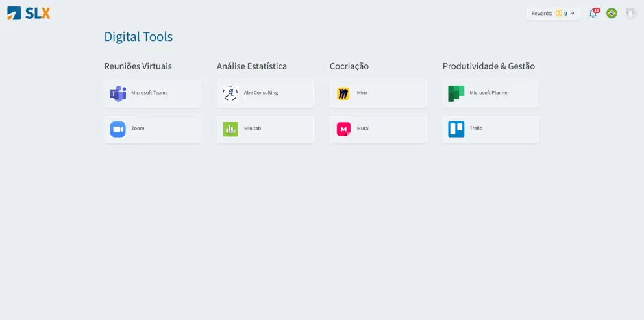Viewport: 644px width, 320px height.
Task: Click the yellow Miro icon
Action: [x=343, y=93]
